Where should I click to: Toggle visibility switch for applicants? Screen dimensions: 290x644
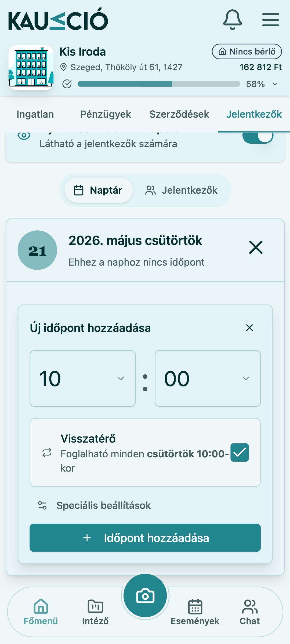point(258,136)
